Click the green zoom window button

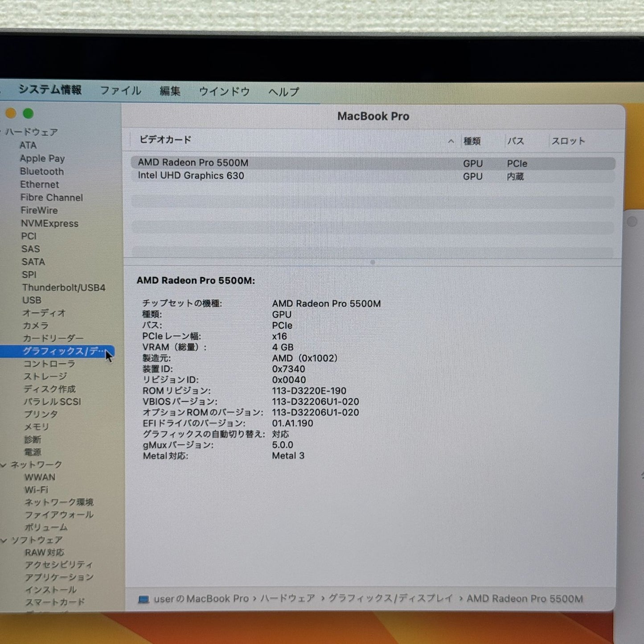[x=28, y=114]
